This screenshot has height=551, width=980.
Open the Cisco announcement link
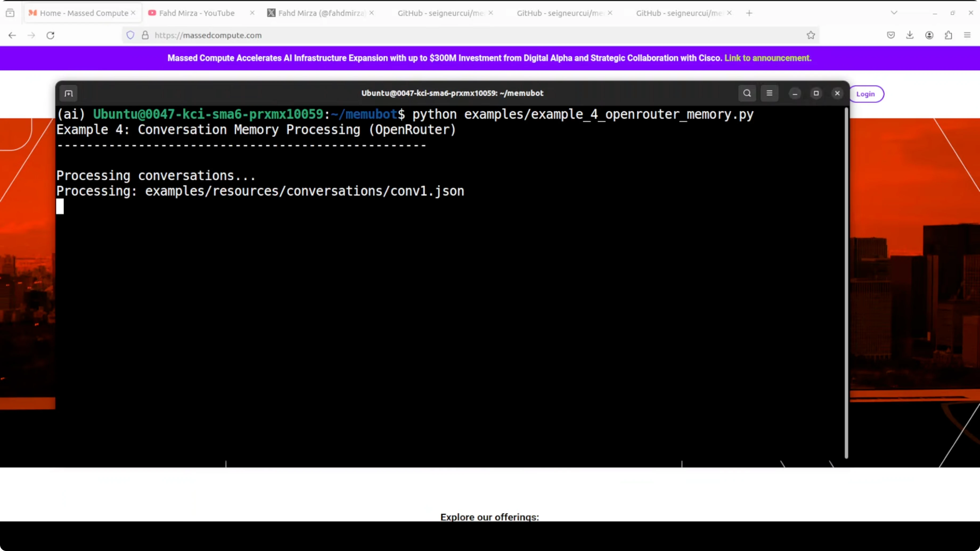tap(767, 58)
